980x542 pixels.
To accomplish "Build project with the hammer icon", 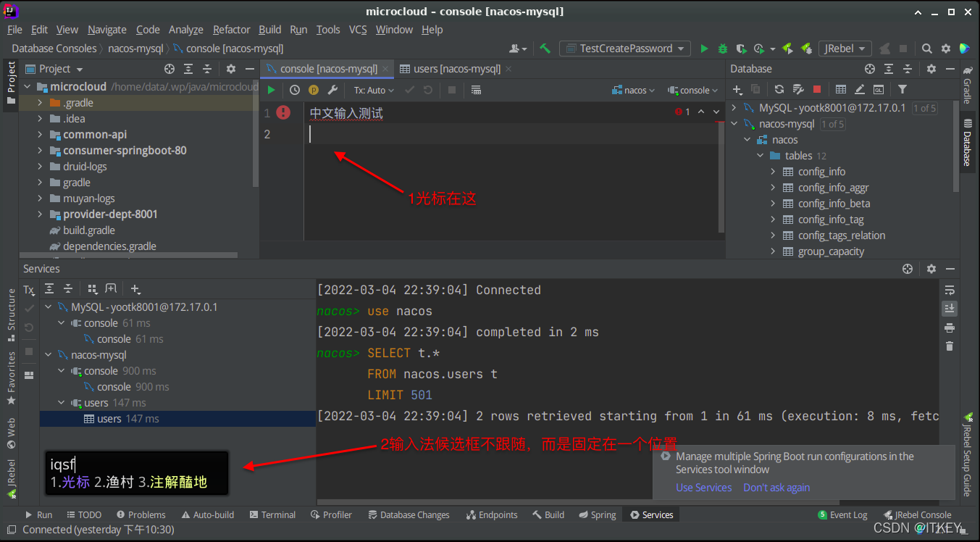I will (x=545, y=49).
